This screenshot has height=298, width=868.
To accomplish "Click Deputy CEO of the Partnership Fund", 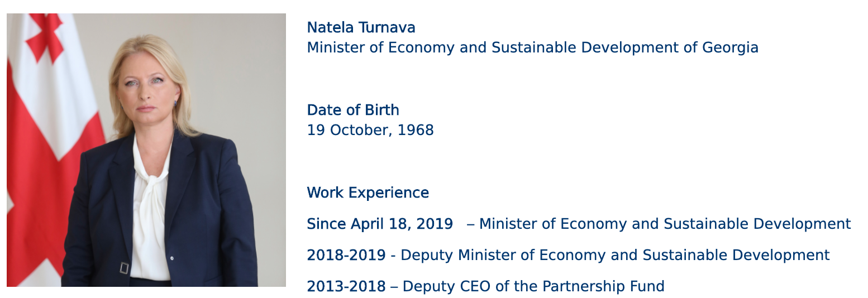I will tap(533, 287).
